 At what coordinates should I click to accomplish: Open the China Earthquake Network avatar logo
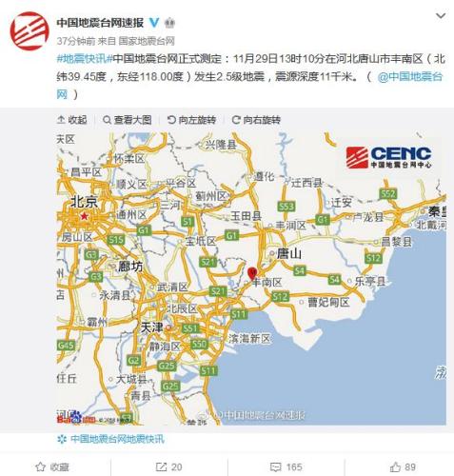[x=30, y=31]
